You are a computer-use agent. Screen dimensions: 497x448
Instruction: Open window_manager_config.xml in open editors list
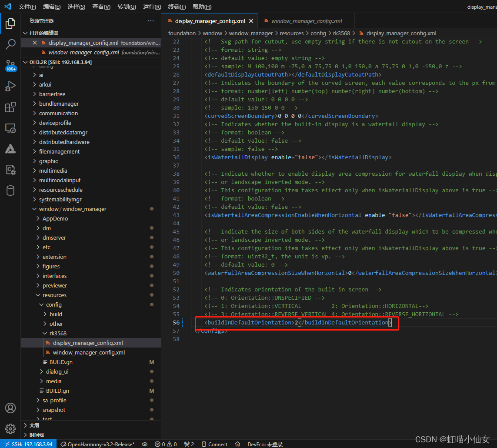click(x=90, y=52)
